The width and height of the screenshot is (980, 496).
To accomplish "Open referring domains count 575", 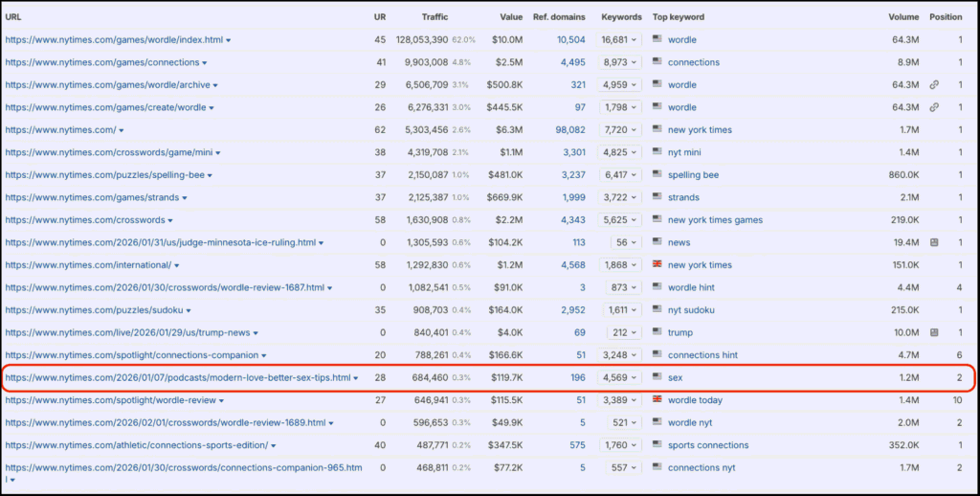I will point(578,445).
